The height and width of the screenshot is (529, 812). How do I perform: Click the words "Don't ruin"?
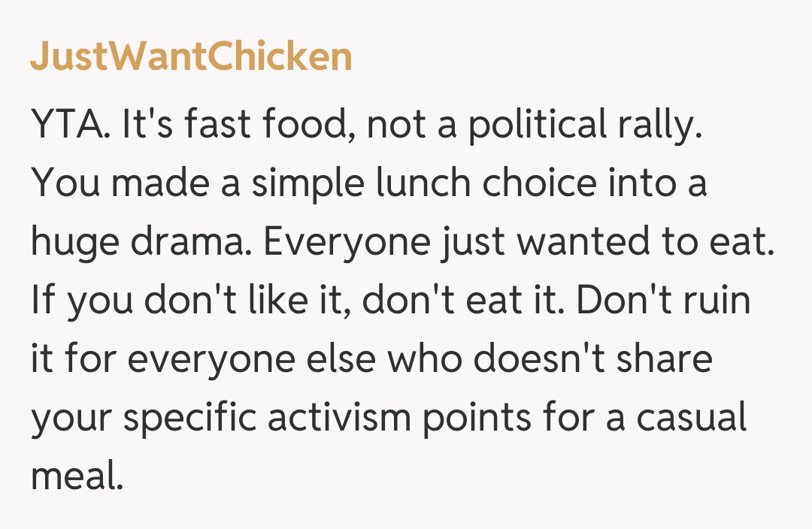(663, 300)
